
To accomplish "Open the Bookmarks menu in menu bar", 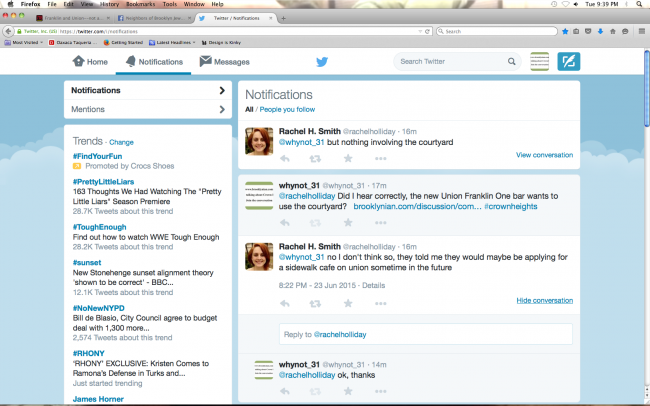I will coord(140,4).
